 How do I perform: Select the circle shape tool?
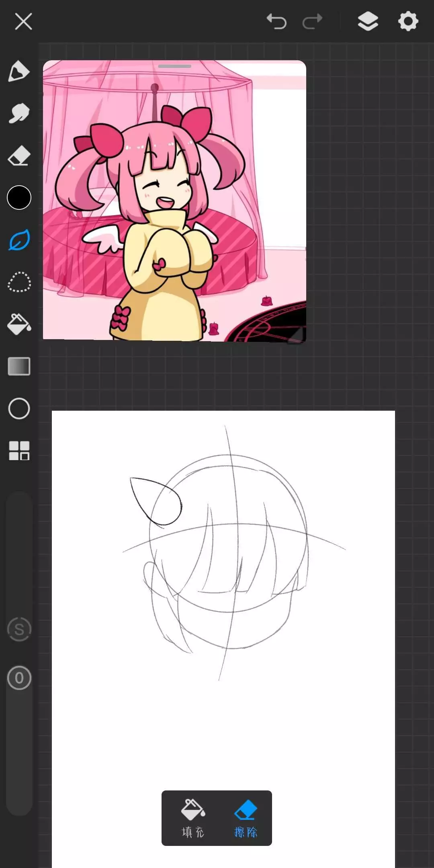tap(19, 409)
